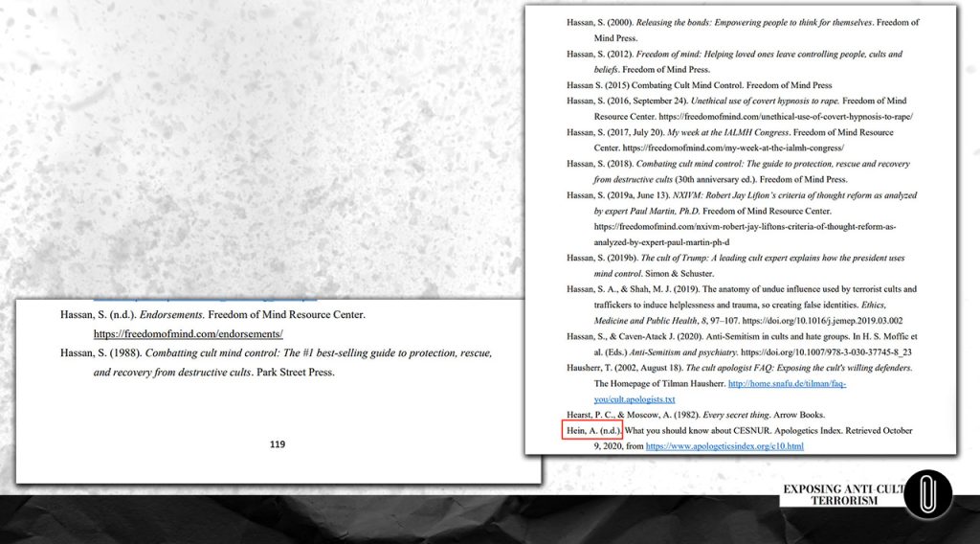This screenshot has height=544, width=980.
Task: Click 'Retrieved October' text in Hein entry
Action: (x=879, y=430)
